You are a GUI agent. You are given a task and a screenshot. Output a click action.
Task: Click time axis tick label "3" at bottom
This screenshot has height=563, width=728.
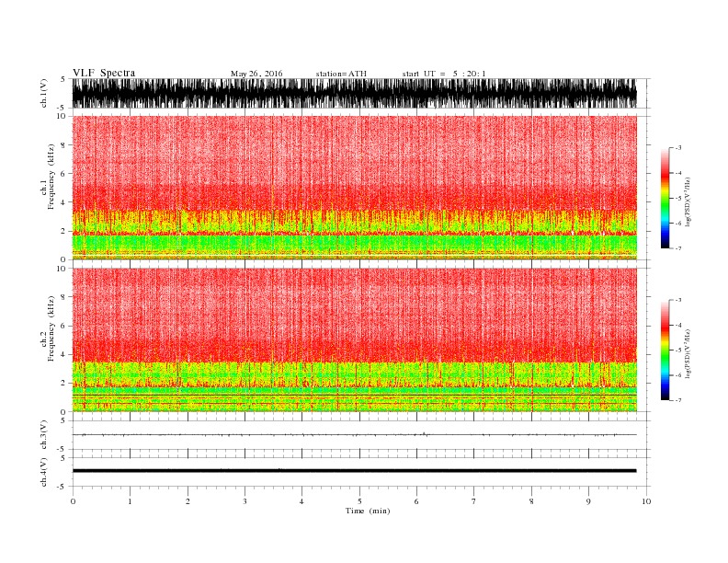tap(245, 501)
